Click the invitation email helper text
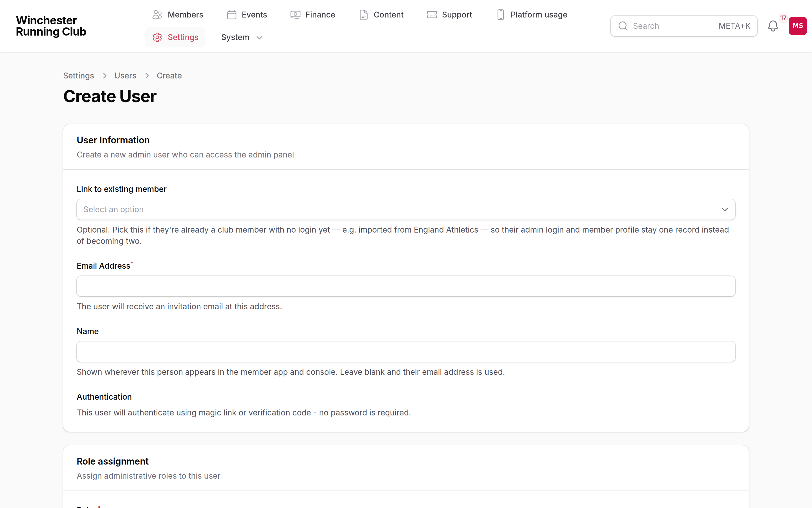Viewport: 812px width, 508px height. (x=179, y=307)
